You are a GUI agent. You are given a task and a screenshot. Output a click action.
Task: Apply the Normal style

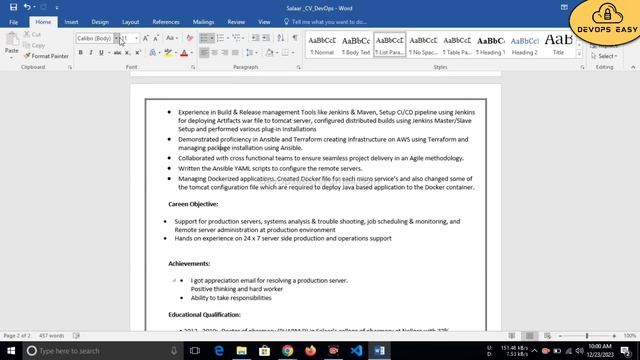click(322, 45)
